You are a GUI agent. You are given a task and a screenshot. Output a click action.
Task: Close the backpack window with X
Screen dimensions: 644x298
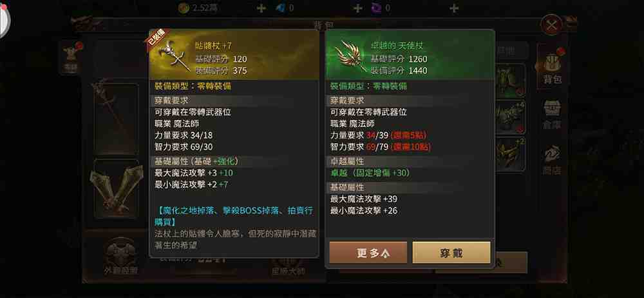(552, 25)
